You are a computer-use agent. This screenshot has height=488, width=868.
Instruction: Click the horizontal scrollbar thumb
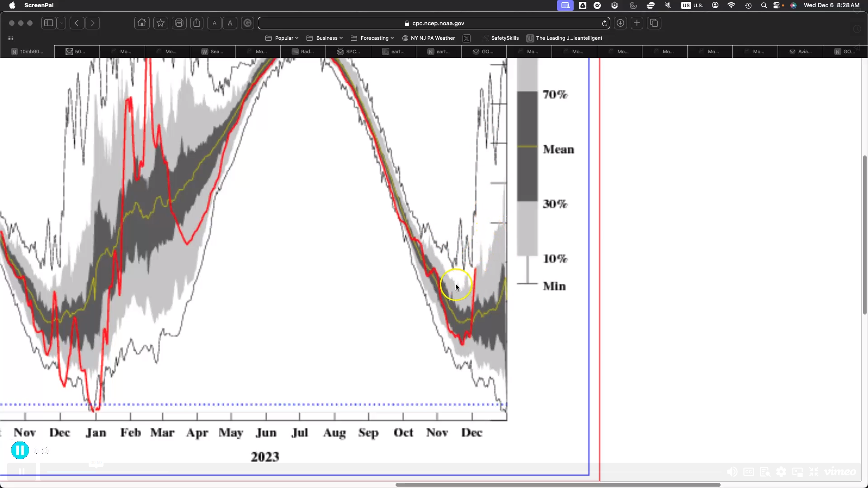tap(558, 485)
